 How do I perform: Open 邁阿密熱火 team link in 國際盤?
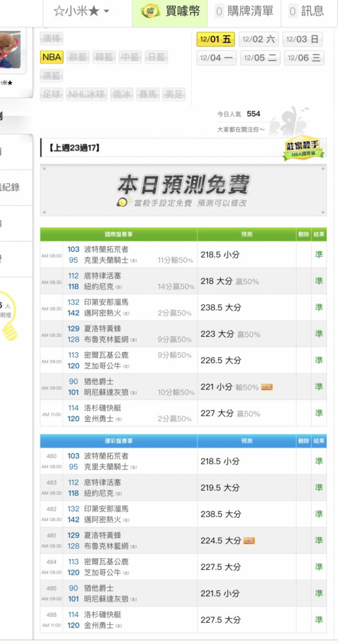pos(102,313)
